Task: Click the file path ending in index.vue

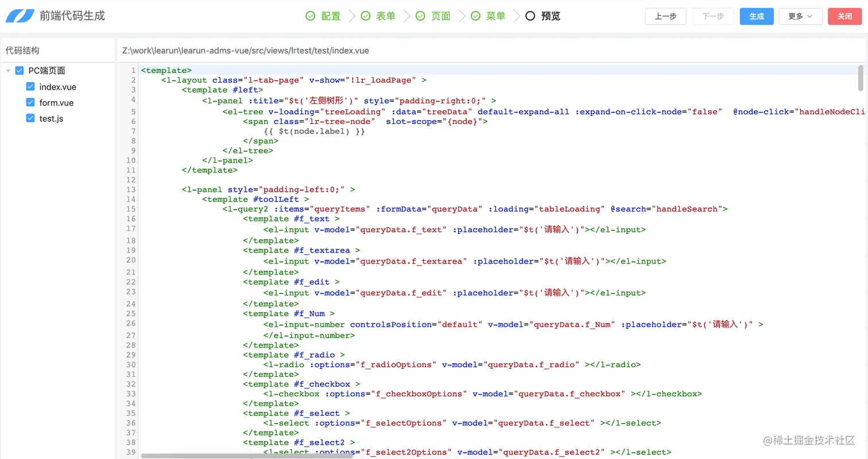Action: pos(245,50)
